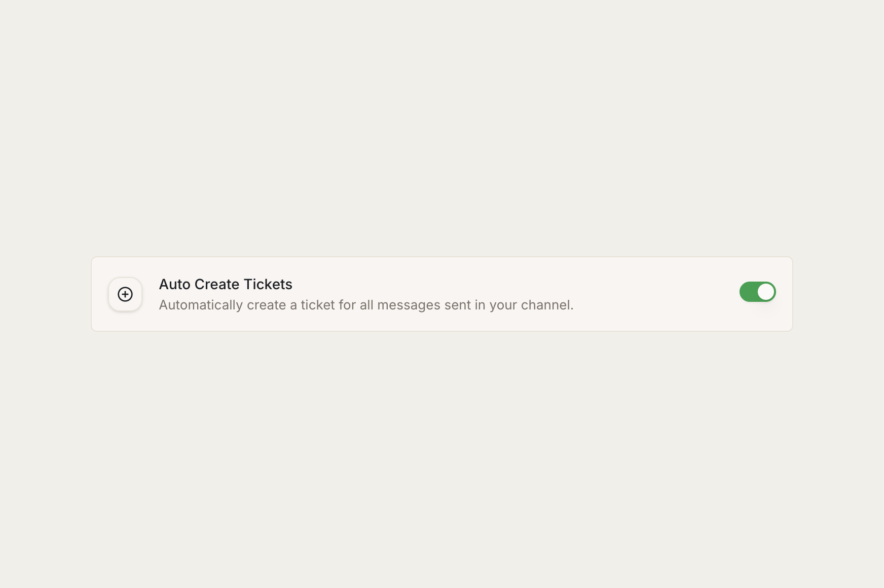Click the automatic ticket description text
The height and width of the screenshot is (588, 884).
[366, 305]
